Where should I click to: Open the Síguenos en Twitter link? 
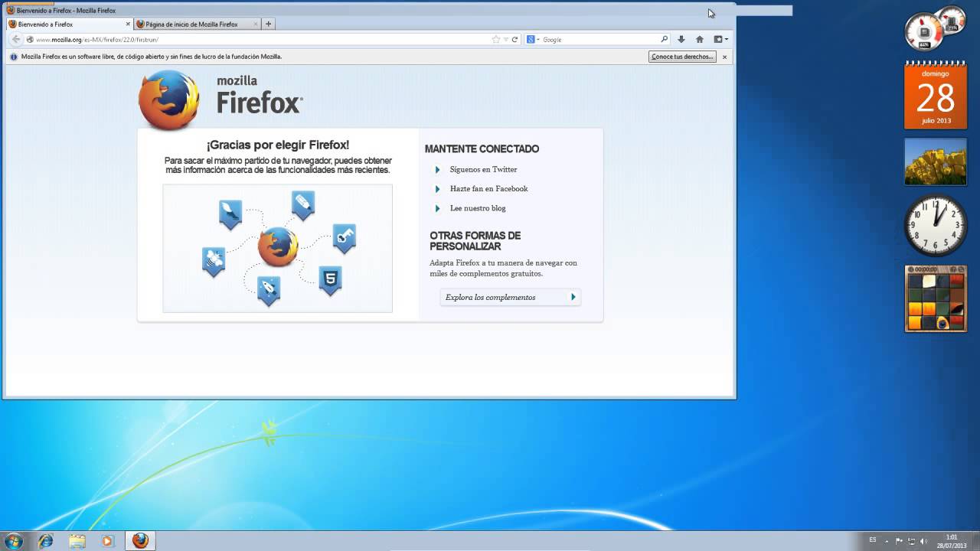point(483,169)
